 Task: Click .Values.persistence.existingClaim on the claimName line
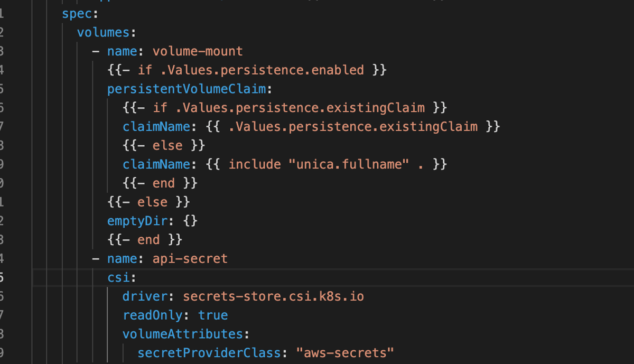click(353, 127)
